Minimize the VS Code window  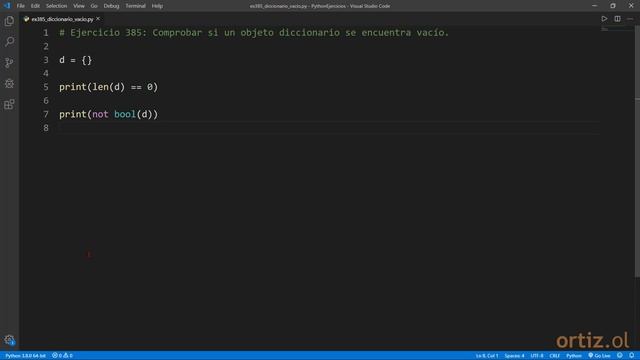594,6
